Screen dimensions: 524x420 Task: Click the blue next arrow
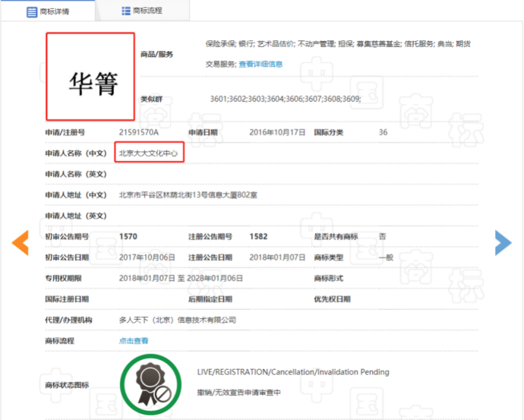coord(503,243)
